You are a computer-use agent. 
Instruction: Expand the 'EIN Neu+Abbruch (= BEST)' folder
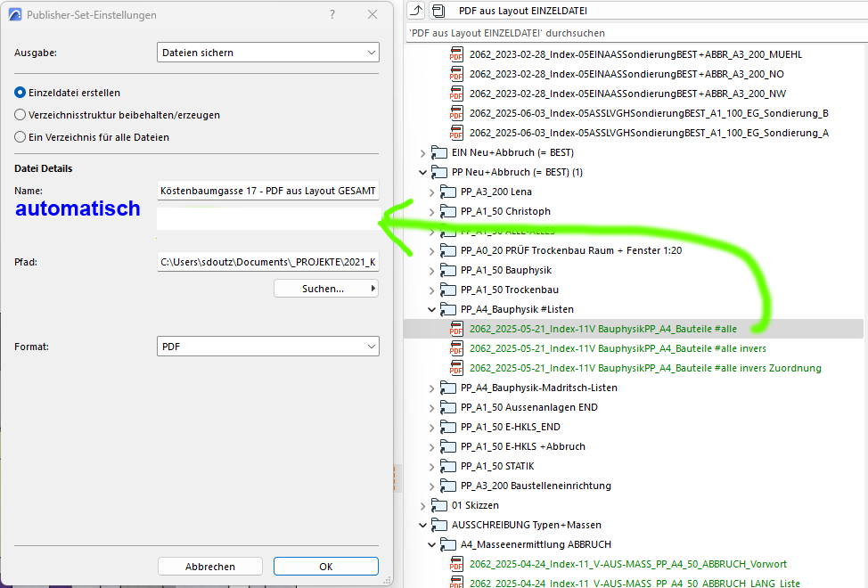pos(423,152)
